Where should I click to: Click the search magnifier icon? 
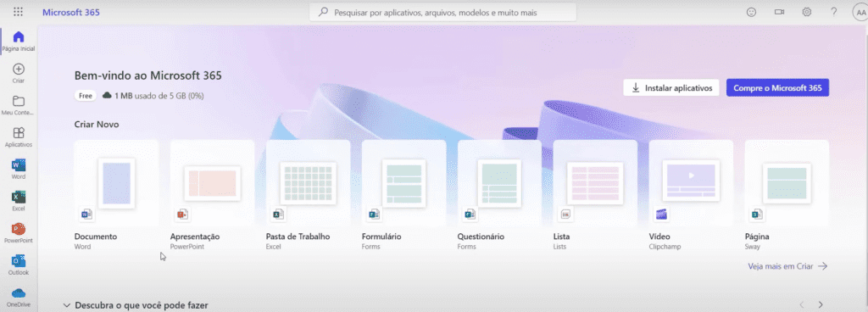tap(323, 12)
